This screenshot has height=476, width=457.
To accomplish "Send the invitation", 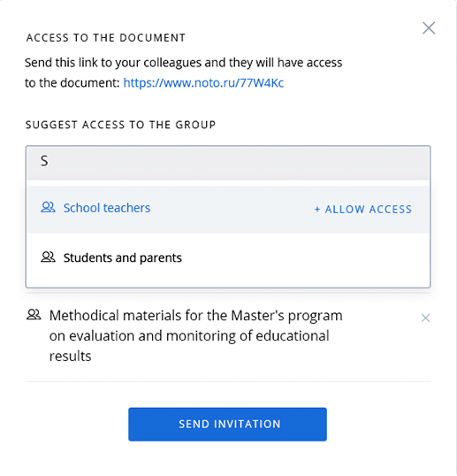I will (227, 424).
